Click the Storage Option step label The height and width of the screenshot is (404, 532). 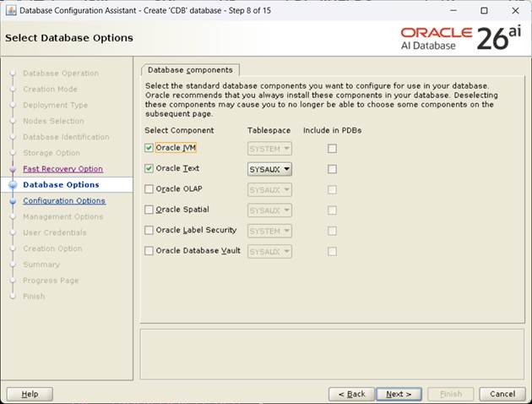(x=52, y=153)
